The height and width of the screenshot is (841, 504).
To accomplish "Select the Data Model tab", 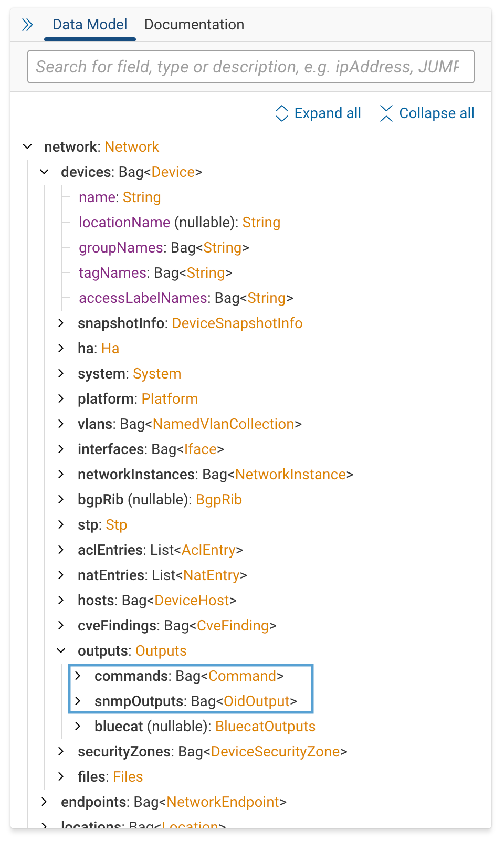I will [x=89, y=24].
